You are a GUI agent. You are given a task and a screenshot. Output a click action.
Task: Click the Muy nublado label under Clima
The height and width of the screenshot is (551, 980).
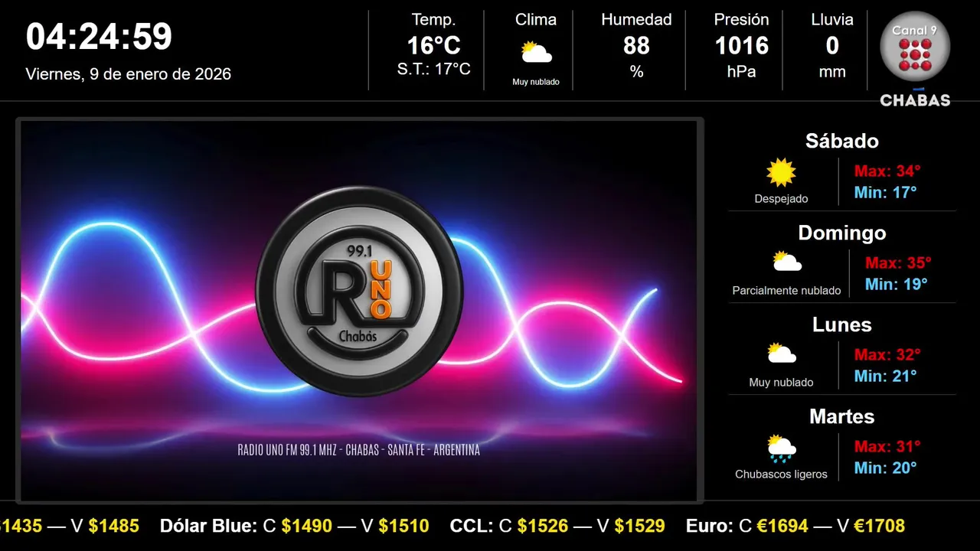(536, 82)
